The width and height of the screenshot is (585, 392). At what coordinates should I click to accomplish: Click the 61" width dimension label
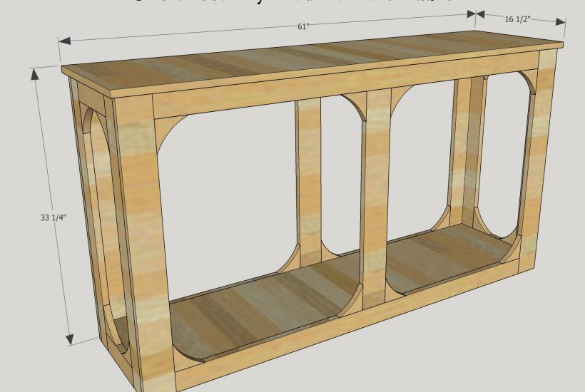tap(303, 26)
